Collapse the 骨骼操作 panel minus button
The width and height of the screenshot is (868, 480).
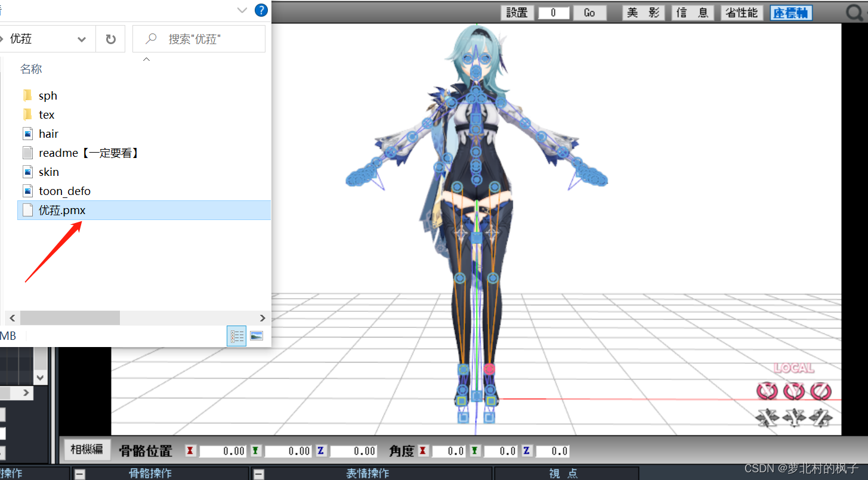pyautogui.click(x=81, y=474)
